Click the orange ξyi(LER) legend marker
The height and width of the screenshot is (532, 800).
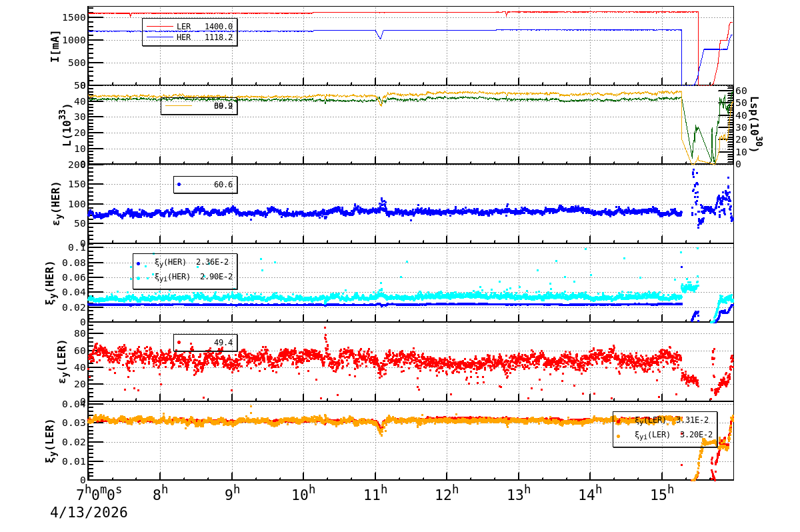coord(618,435)
